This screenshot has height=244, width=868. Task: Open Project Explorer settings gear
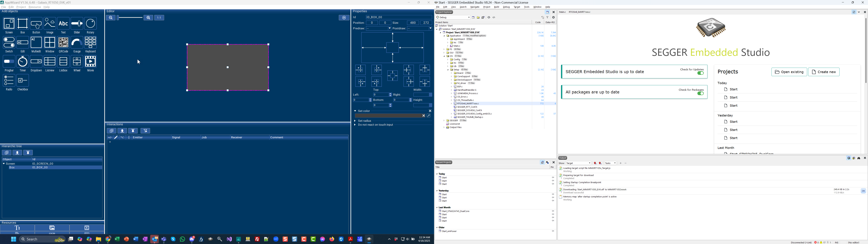553,17
